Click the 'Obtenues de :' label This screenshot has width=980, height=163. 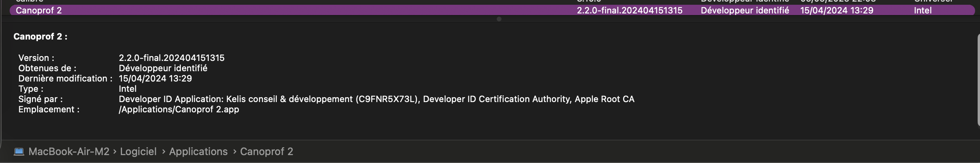coord(47,68)
